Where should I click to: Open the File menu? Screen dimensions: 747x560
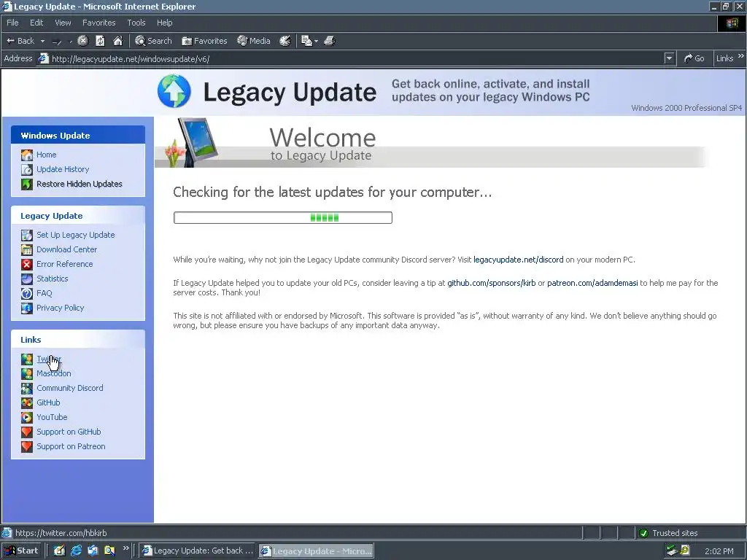point(12,23)
